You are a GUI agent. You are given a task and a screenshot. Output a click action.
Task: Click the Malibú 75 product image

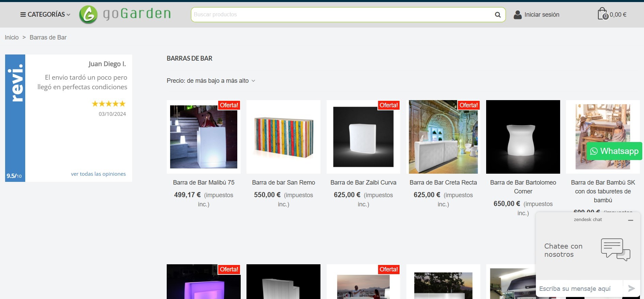click(204, 137)
